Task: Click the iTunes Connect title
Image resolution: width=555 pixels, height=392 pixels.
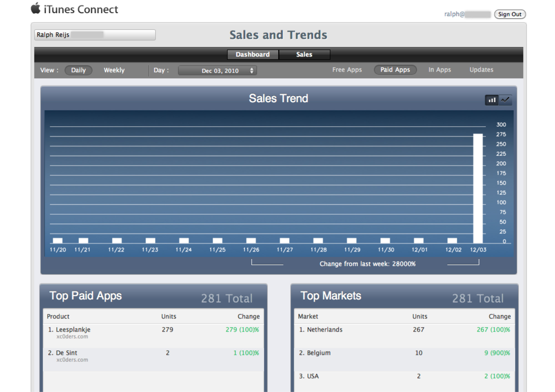Action: pos(81,9)
